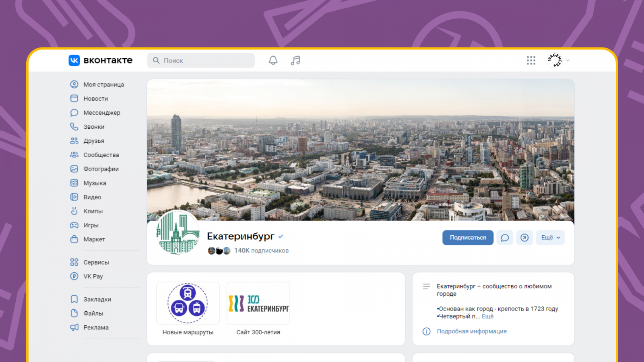Click the Фотографии sidebar icon
The width and height of the screenshot is (644, 362).
(74, 169)
